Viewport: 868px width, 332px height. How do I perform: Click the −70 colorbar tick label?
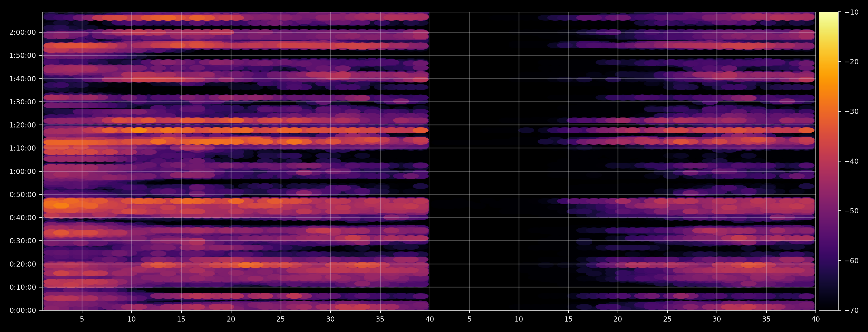(851, 310)
